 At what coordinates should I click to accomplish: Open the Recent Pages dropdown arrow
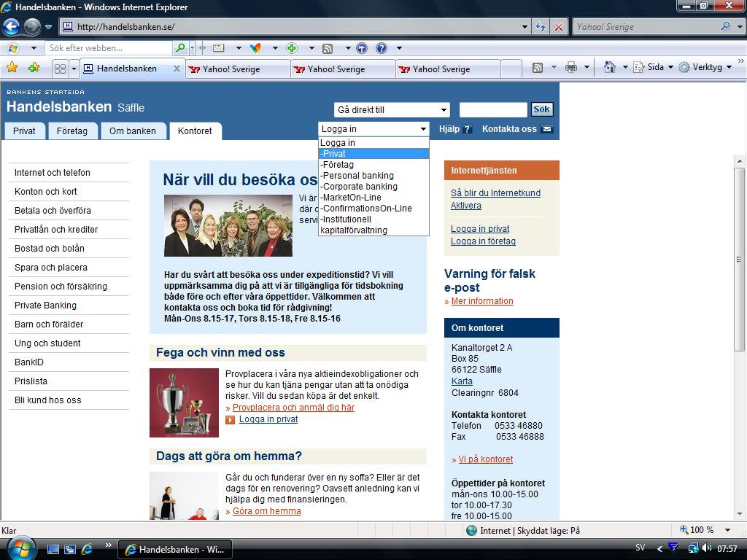click(48, 27)
